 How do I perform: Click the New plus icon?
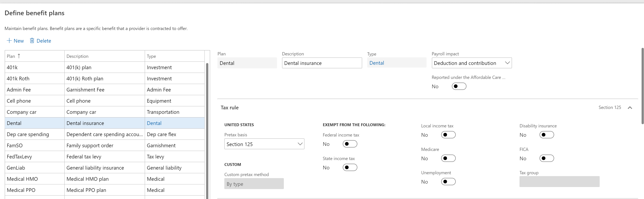point(9,41)
